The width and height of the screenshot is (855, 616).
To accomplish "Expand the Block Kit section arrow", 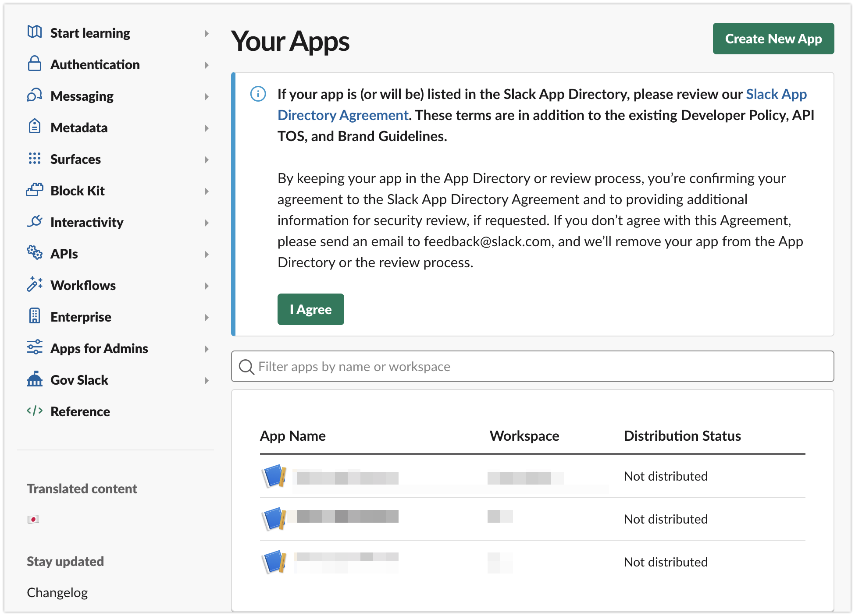I will (207, 191).
